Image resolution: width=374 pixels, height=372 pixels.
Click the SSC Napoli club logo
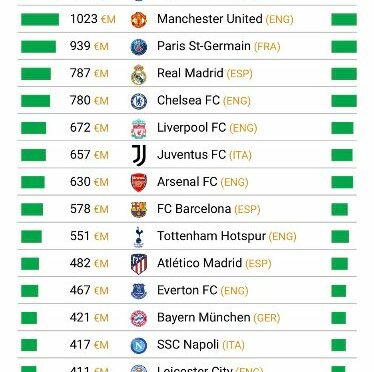pyautogui.click(x=139, y=345)
